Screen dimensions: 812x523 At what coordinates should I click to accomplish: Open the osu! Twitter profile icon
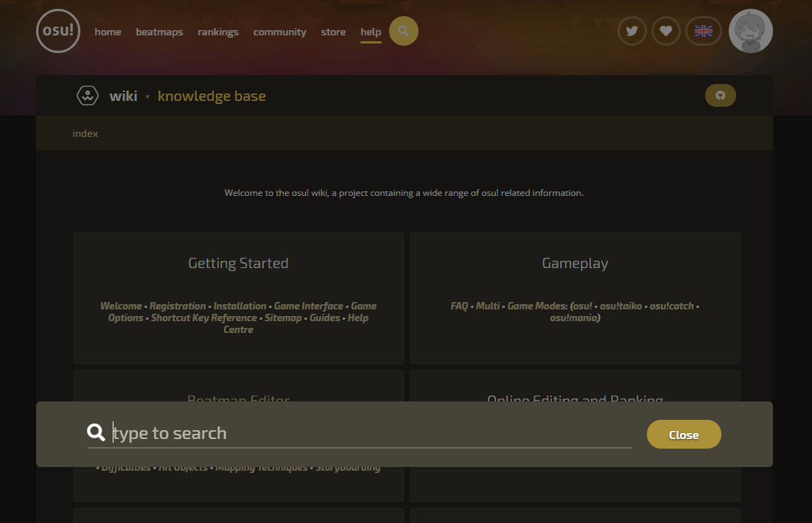(631, 31)
